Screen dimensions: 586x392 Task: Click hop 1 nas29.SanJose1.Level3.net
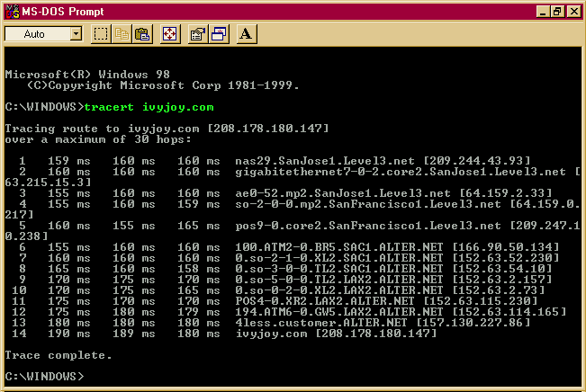pos(325,161)
